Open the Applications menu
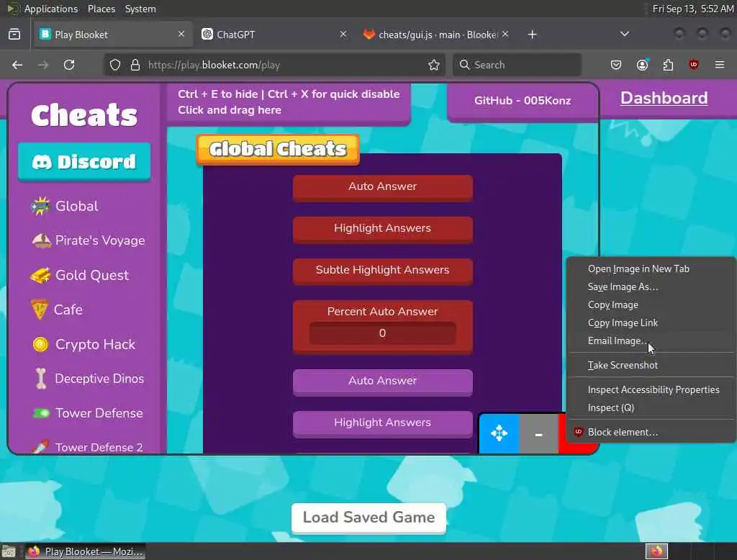The image size is (737, 560). 51,9
